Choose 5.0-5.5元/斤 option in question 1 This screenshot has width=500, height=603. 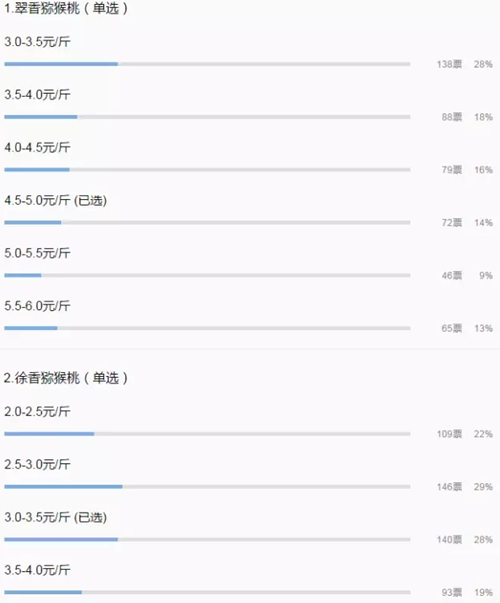37,253
